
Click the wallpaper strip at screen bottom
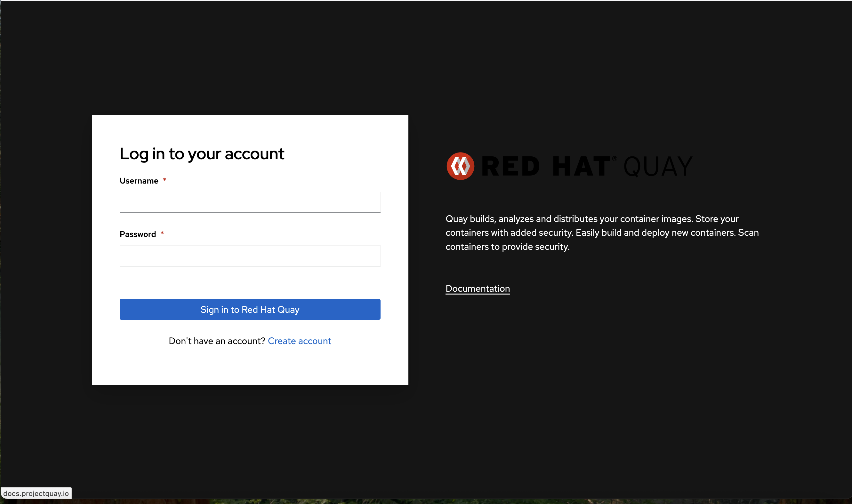point(425,501)
